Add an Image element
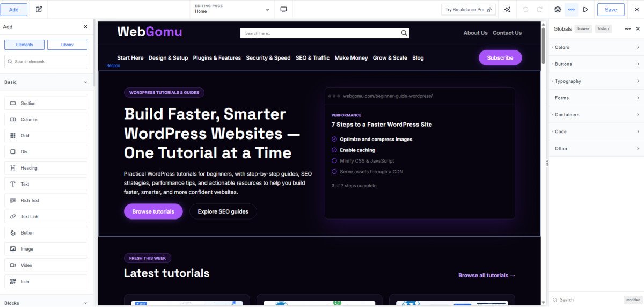 46,249
